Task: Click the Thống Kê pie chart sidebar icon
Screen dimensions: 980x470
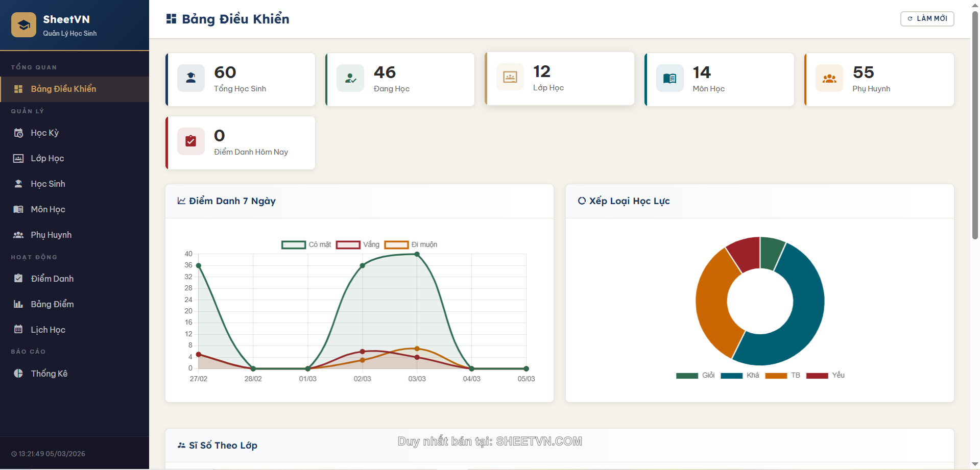Action: (x=18, y=374)
